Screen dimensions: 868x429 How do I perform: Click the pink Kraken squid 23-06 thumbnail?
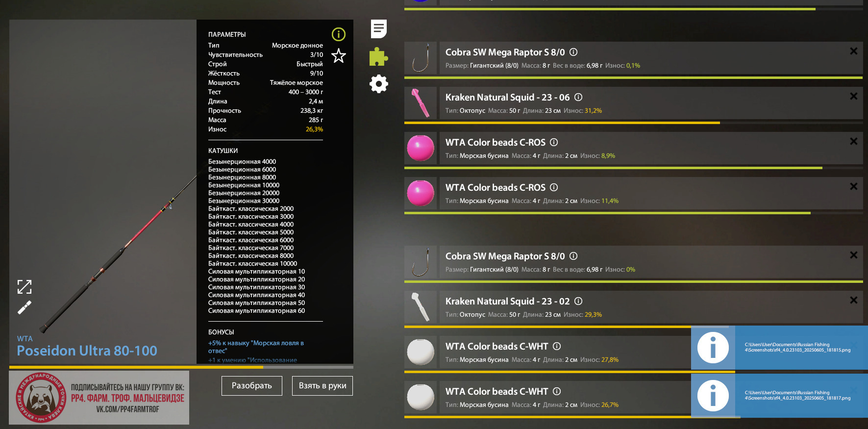pos(421,103)
